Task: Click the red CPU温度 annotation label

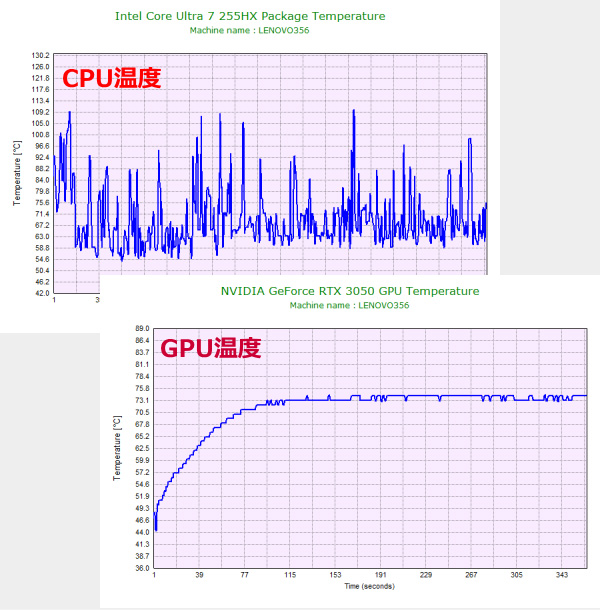Action: [112, 78]
